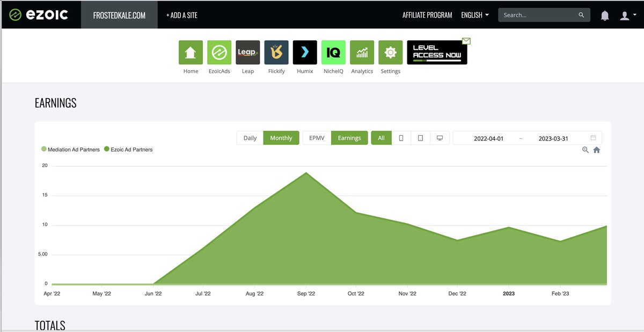Launch the Flickify app icon

click(276, 53)
